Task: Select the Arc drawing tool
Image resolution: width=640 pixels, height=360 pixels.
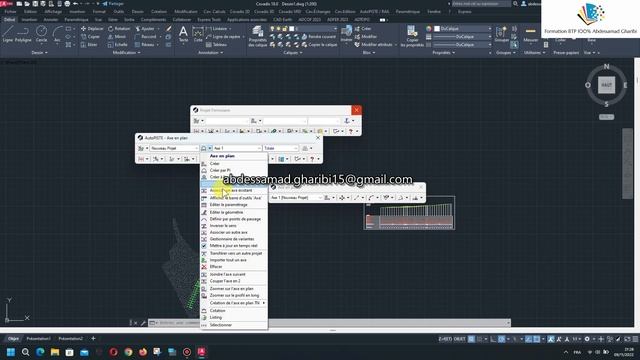Action: click(x=58, y=34)
